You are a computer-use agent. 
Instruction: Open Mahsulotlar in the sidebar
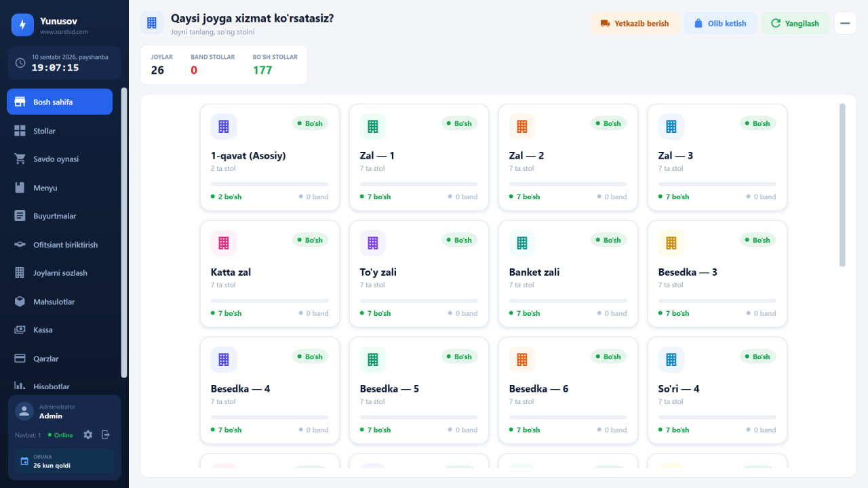pyautogui.click(x=60, y=302)
